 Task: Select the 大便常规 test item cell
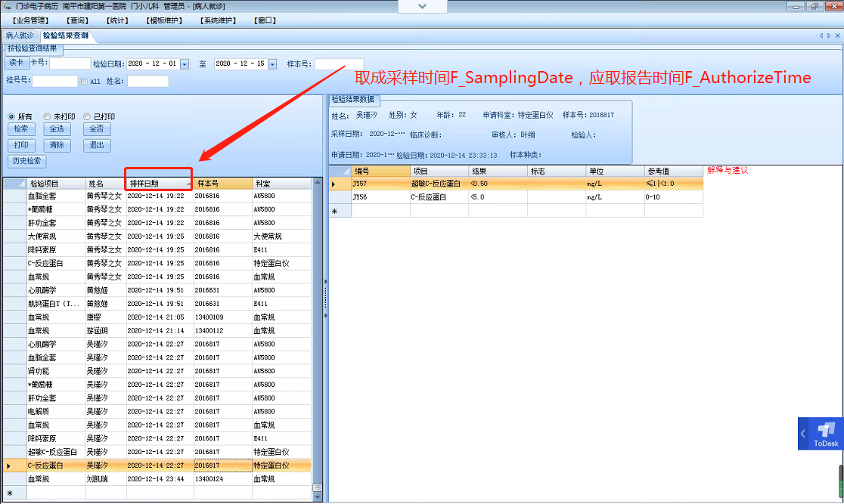tap(56, 237)
